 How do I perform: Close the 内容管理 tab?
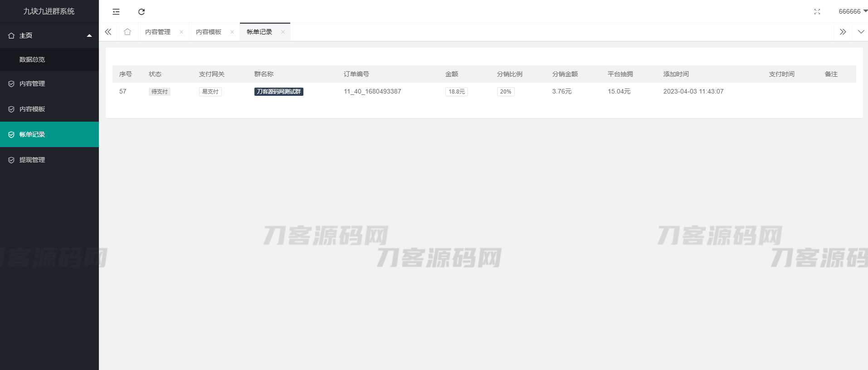tap(181, 32)
